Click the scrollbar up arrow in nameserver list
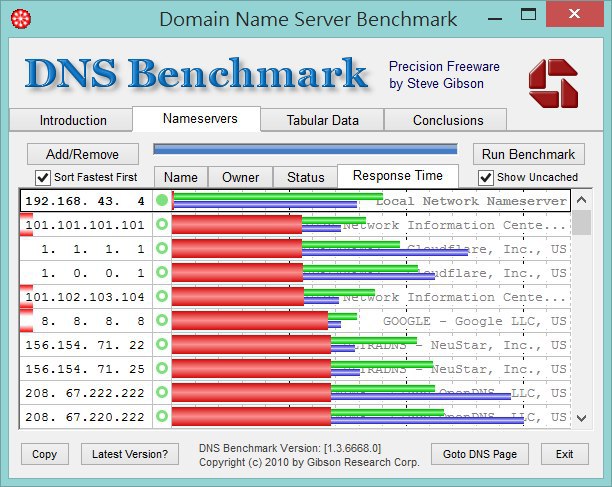The width and height of the screenshot is (612, 487). [582, 200]
